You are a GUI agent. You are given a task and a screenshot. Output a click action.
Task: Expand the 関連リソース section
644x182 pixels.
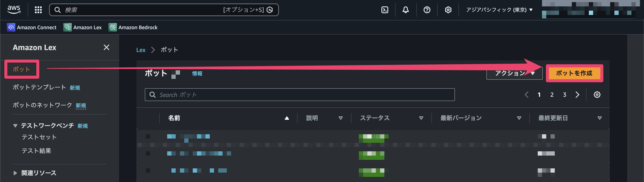click(x=15, y=173)
